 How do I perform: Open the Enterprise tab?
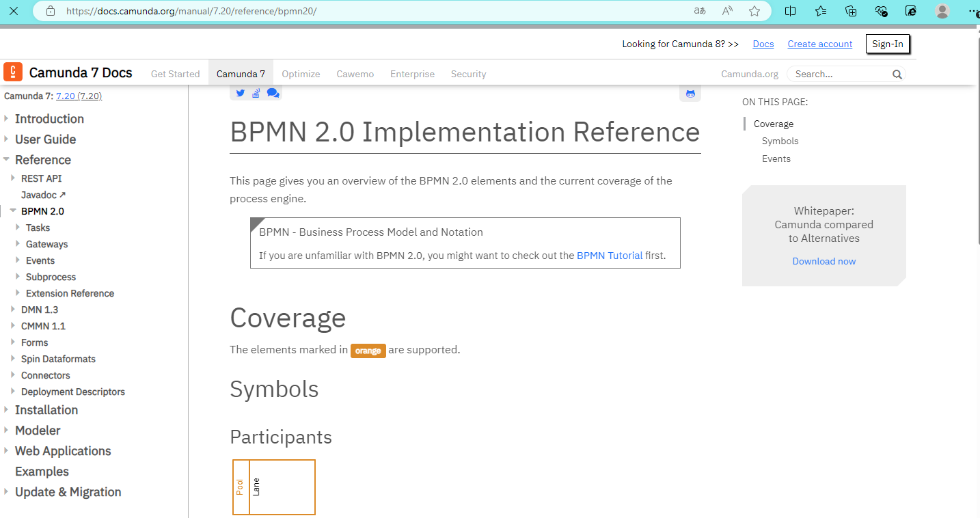[412, 74]
